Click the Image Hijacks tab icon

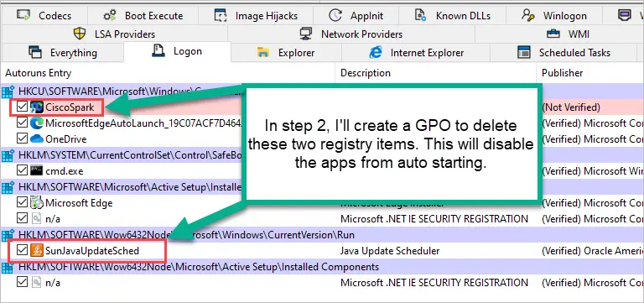tap(221, 16)
